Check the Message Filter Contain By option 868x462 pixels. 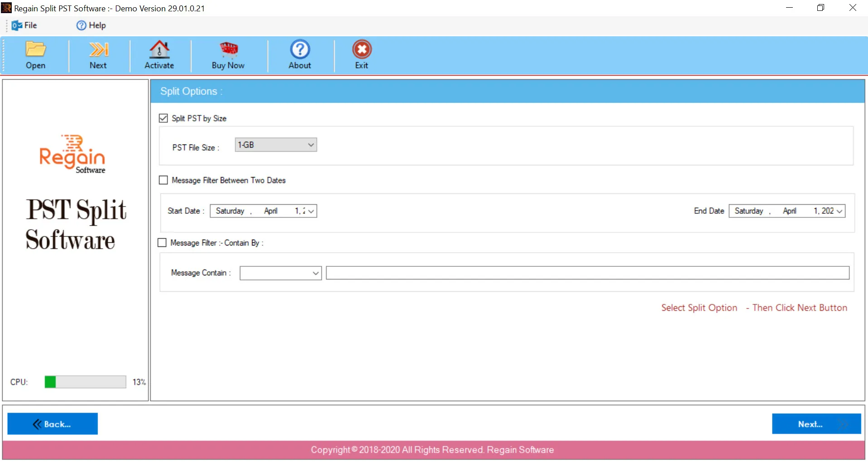(x=162, y=243)
